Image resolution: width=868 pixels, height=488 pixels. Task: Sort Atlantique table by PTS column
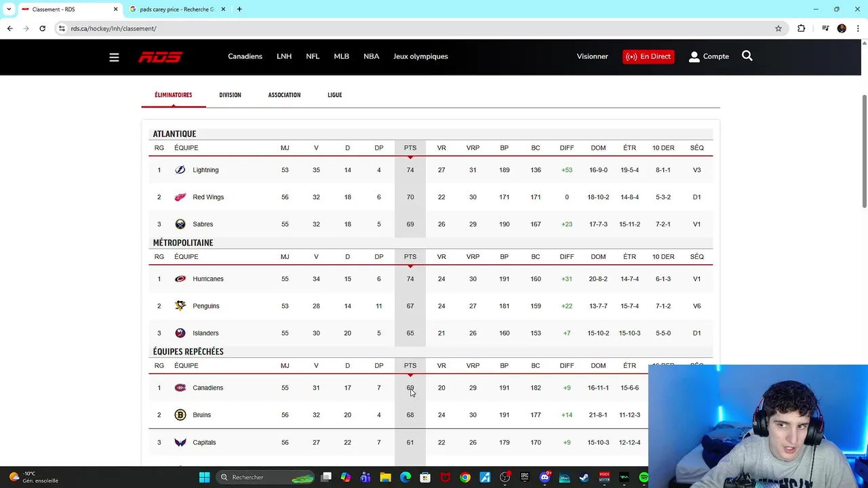pos(410,148)
